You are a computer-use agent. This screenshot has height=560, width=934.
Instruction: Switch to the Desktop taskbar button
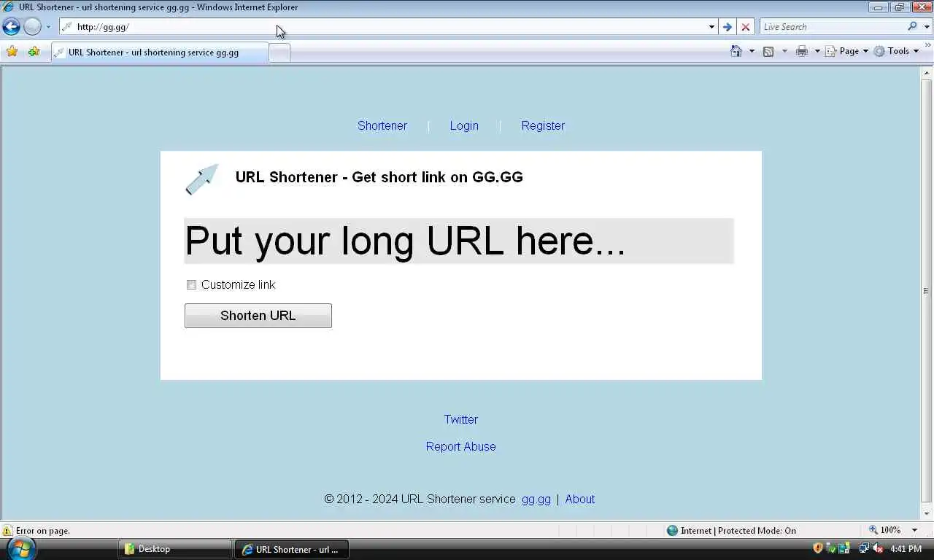coord(174,549)
